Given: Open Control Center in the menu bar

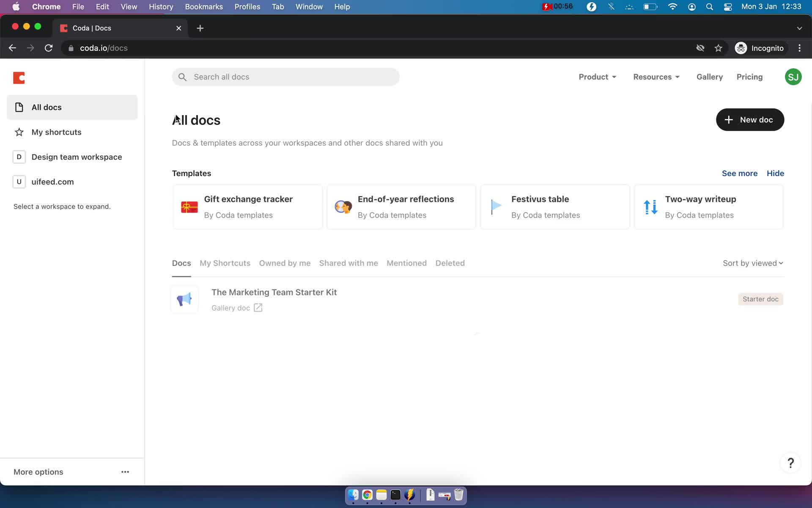Looking at the screenshot, I should 728,7.
